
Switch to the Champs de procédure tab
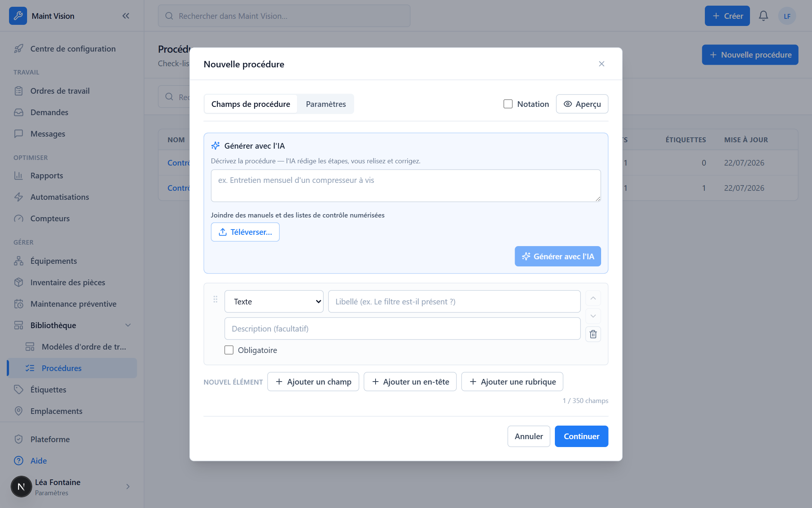(x=251, y=104)
